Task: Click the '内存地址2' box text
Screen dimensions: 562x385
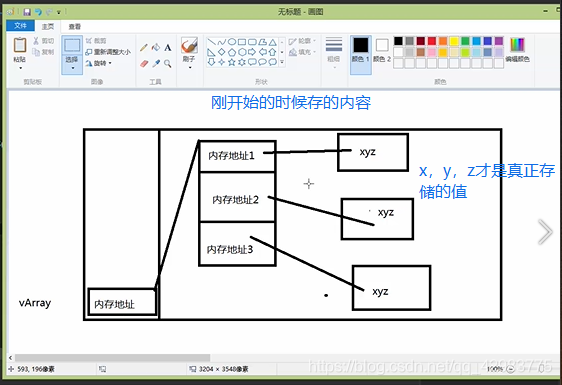Action: point(235,200)
